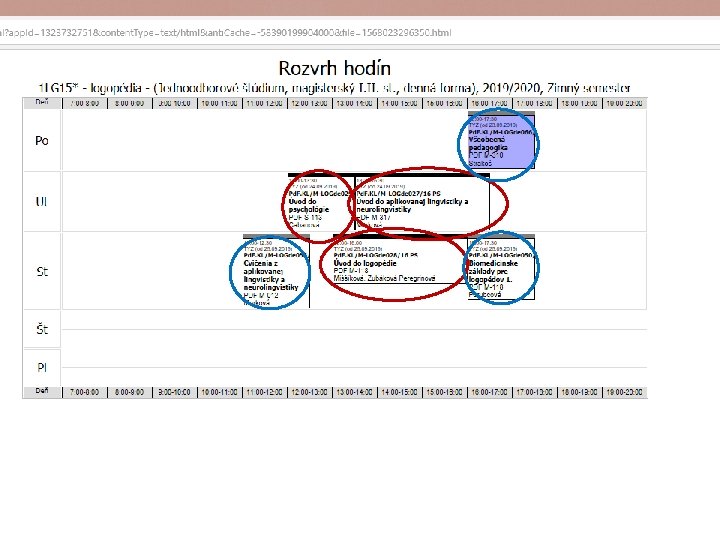The image size is (720, 540).
Task: Click '11:00-12:00' in the footer row
Action: [264, 392]
